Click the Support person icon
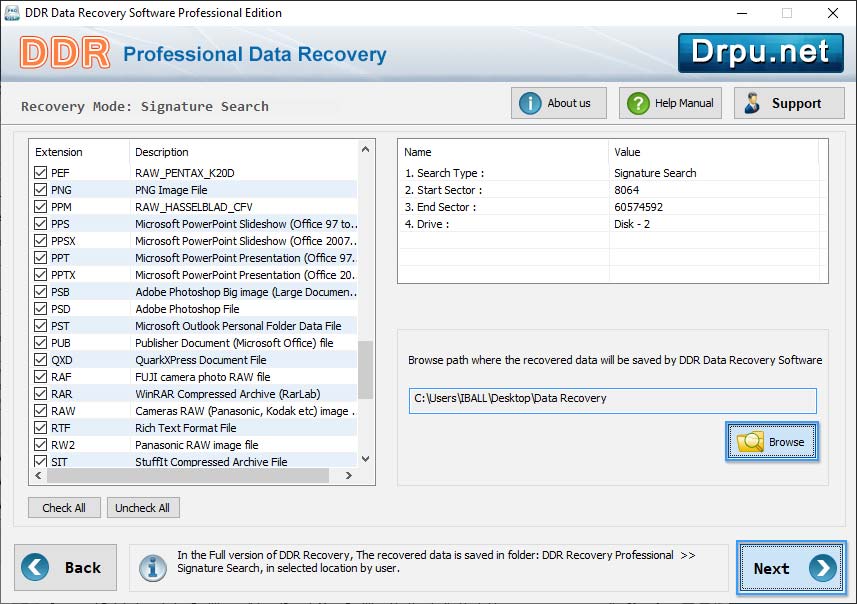The image size is (857, 604). (x=753, y=103)
